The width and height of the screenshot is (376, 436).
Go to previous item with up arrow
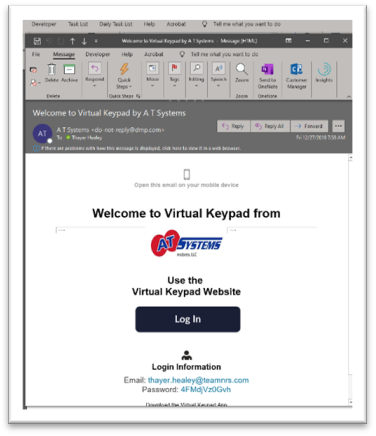pos(72,41)
